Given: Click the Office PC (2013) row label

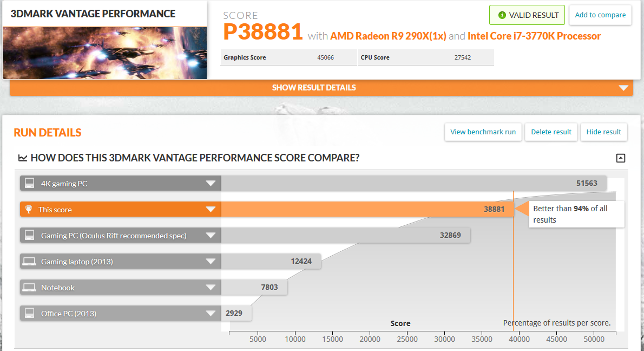Looking at the screenshot, I should 69,314.
